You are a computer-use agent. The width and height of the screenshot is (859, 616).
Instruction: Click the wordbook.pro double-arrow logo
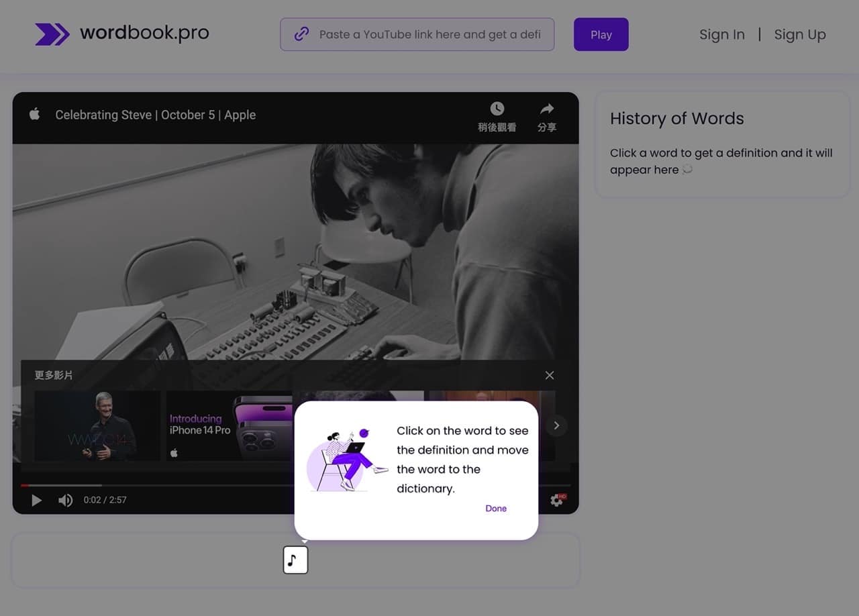click(52, 34)
